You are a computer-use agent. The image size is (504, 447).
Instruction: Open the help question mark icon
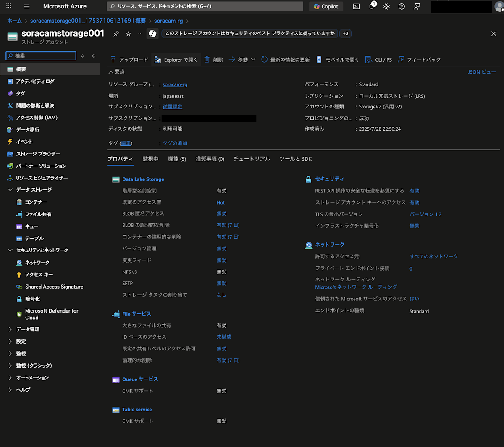[402, 6]
